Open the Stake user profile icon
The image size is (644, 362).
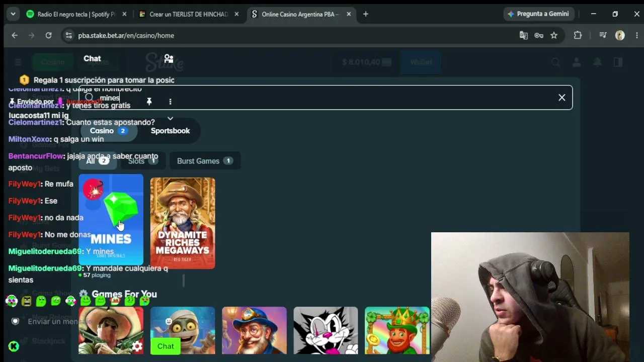(x=577, y=62)
